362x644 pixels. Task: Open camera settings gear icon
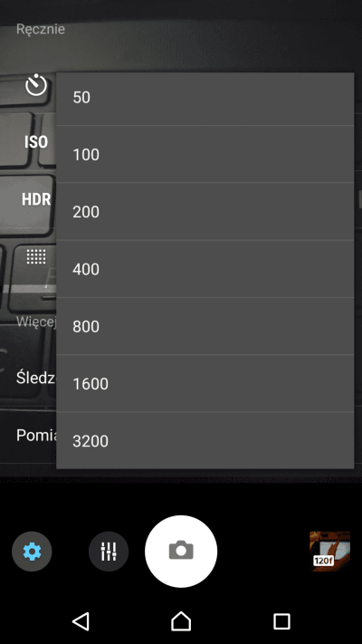click(x=32, y=552)
